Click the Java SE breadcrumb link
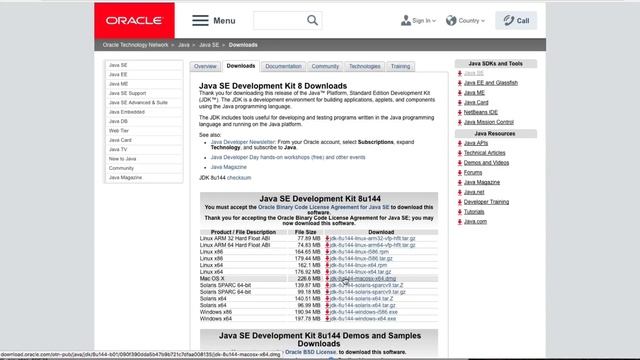640x360 pixels. pos(209,45)
